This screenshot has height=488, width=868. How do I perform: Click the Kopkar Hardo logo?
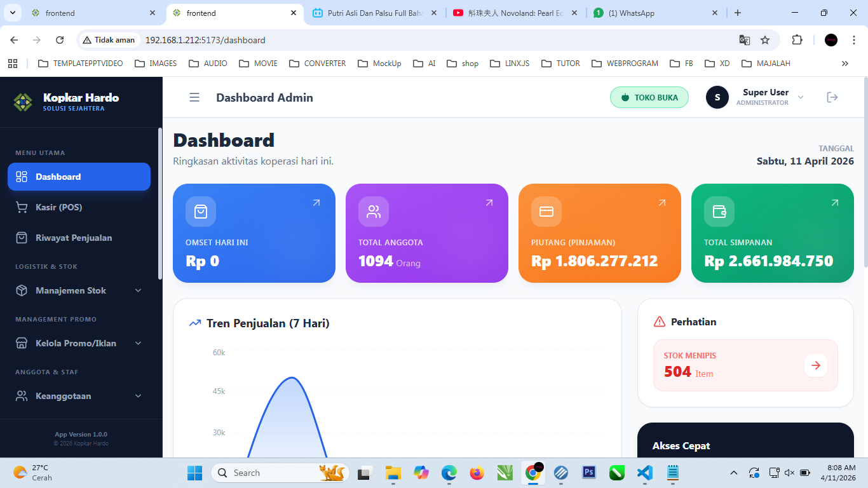coord(23,102)
